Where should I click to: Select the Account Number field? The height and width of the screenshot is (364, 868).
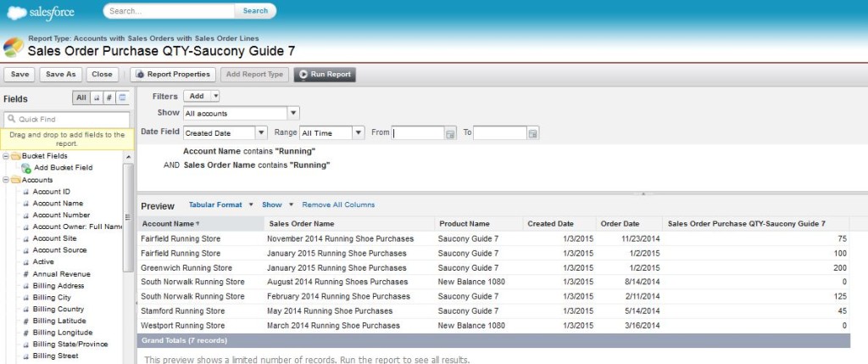click(x=61, y=215)
